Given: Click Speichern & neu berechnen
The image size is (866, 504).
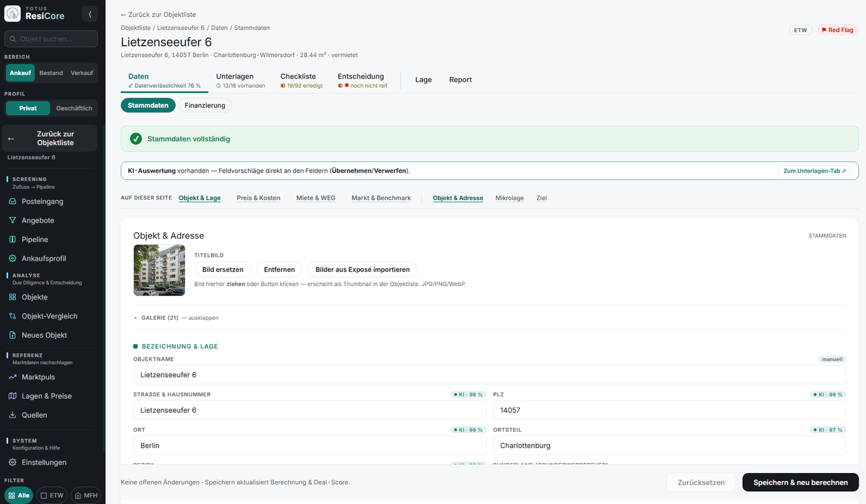Looking at the screenshot, I should [800, 482].
